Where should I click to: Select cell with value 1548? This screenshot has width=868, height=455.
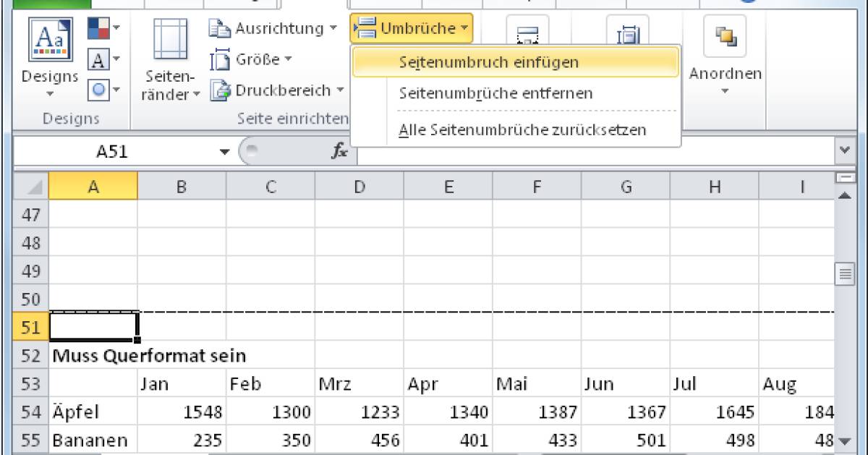[182, 412]
